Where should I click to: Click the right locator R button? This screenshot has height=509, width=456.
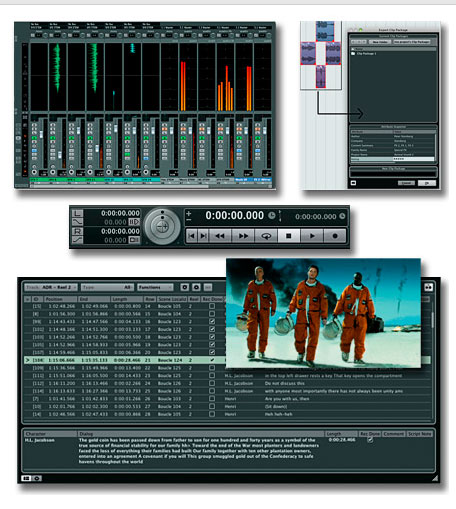tap(77, 231)
